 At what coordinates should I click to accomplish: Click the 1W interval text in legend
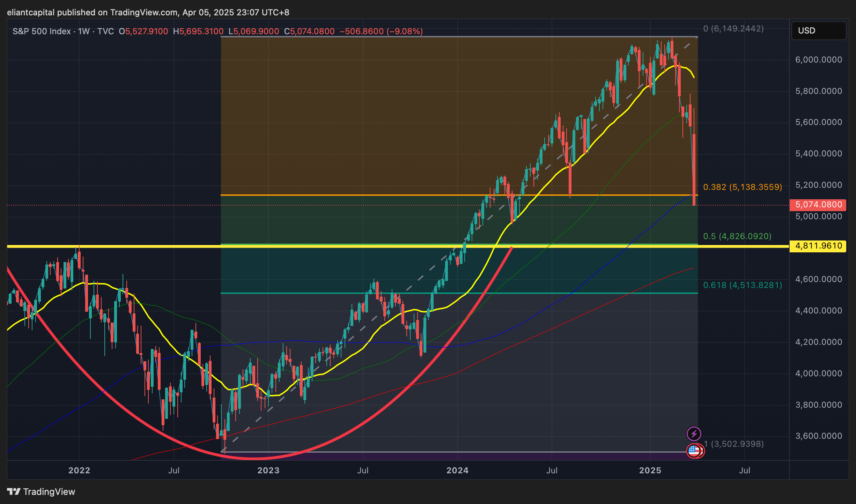[84, 31]
